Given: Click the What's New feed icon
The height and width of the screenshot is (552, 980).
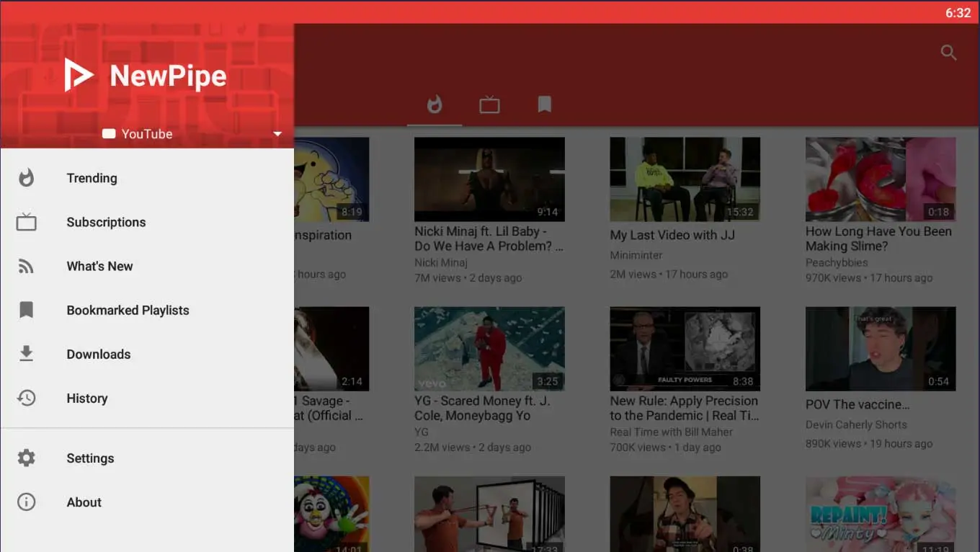Looking at the screenshot, I should [27, 267].
